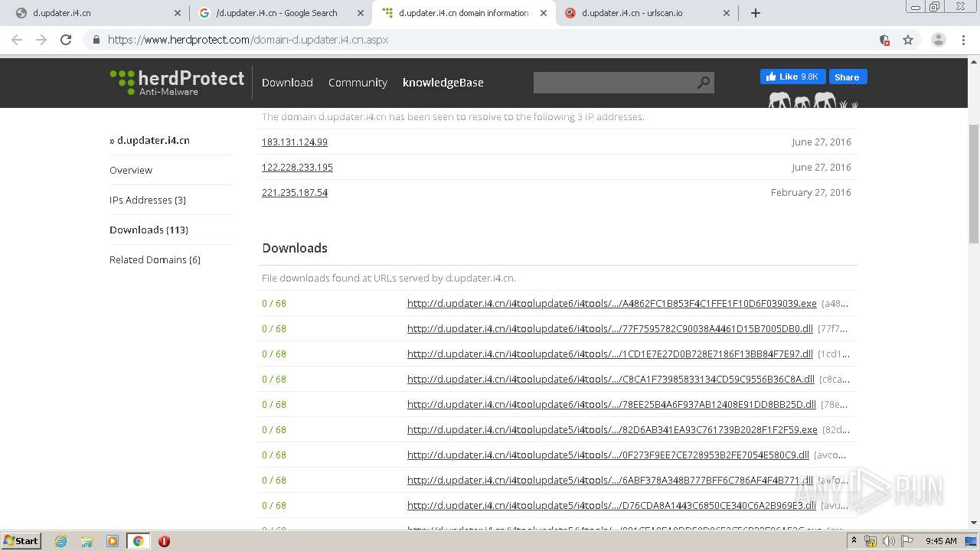Open download link ending D76CDA8A1443...9E3.dll
Viewport: 980px width, 551px height.
click(612, 505)
